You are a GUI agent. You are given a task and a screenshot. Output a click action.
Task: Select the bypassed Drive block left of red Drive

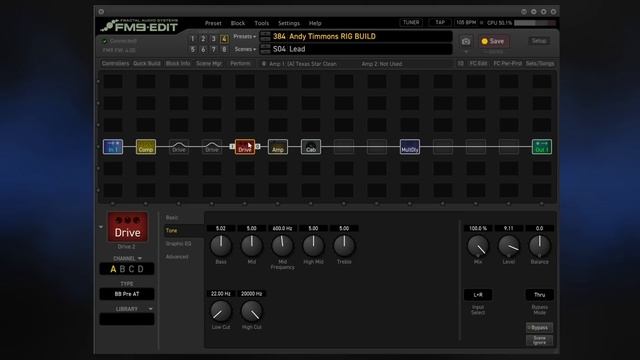[x=212, y=147]
